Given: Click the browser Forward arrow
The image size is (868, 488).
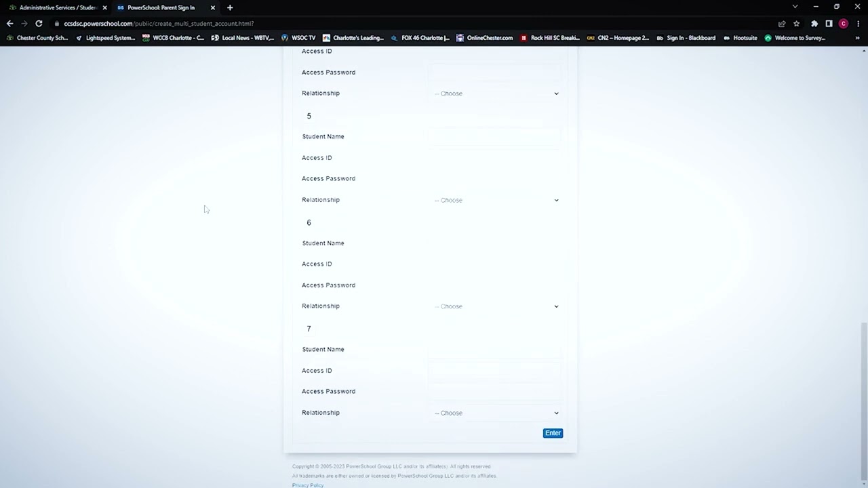Looking at the screenshot, I should (24, 24).
